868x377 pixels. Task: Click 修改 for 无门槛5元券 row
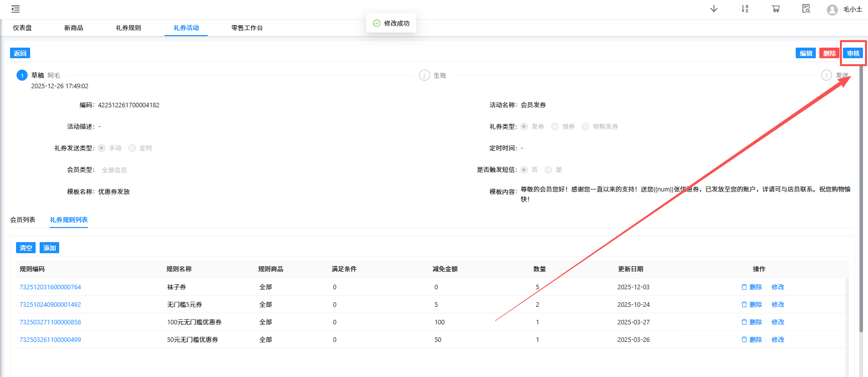778,305
